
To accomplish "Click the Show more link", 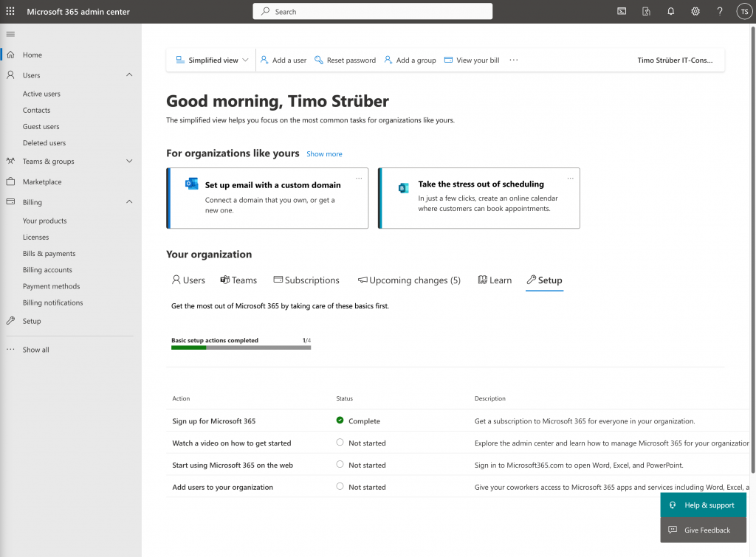I will click(x=324, y=154).
